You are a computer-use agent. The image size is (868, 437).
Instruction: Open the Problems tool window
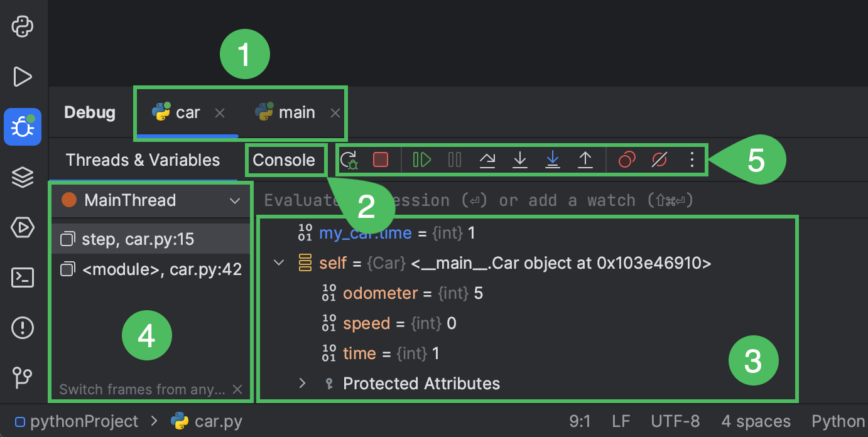pyautogui.click(x=23, y=328)
